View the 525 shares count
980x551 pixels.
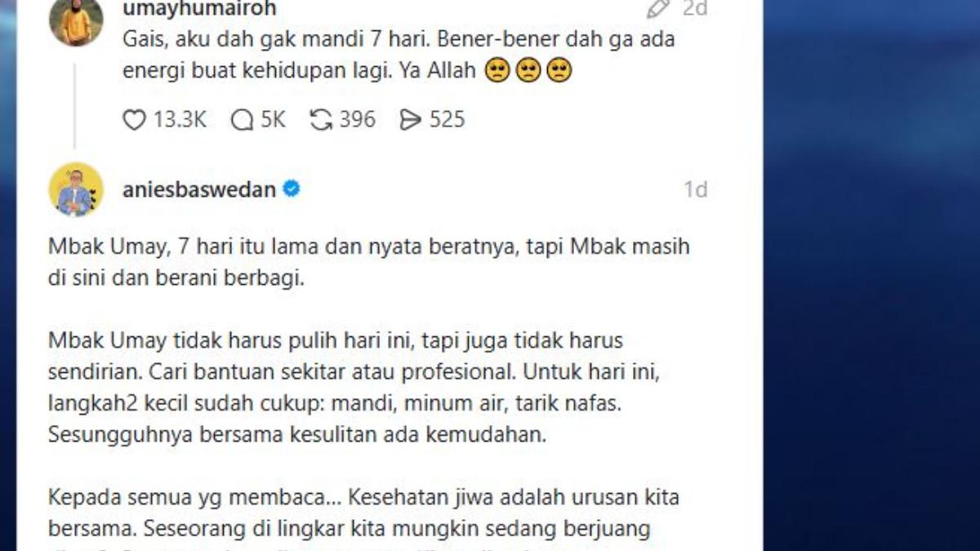[447, 120]
